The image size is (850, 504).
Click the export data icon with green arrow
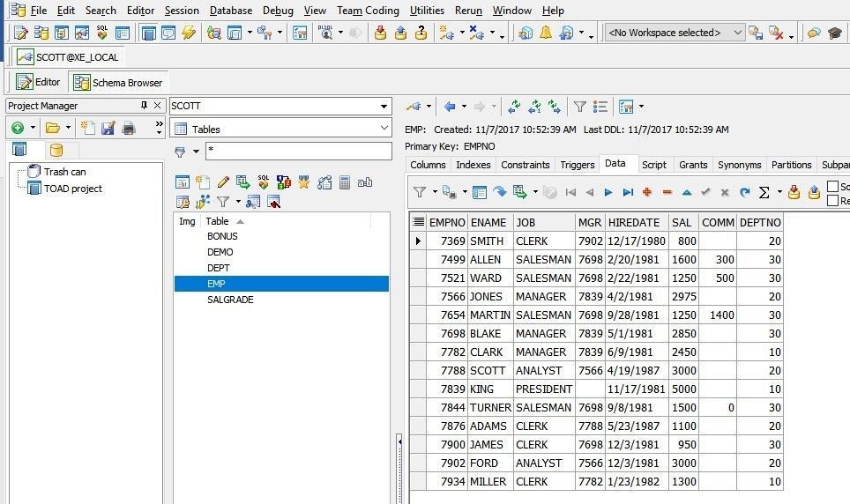pos(242,182)
